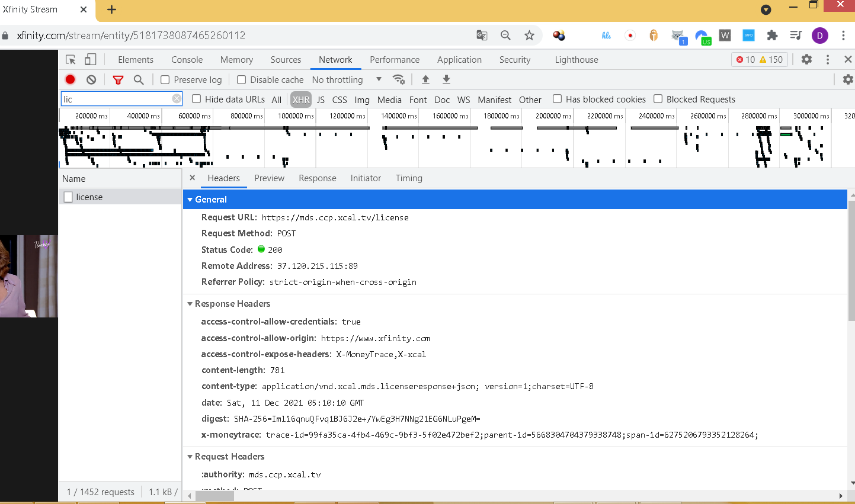Check the Hide data URLs option
This screenshot has width=855, height=504.
[196, 99]
